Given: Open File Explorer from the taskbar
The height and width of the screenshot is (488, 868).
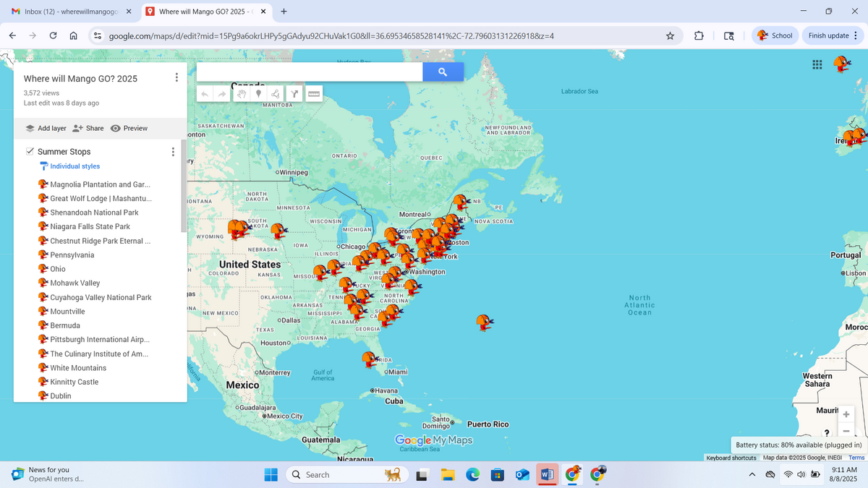Looking at the screenshot, I should [x=448, y=475].
